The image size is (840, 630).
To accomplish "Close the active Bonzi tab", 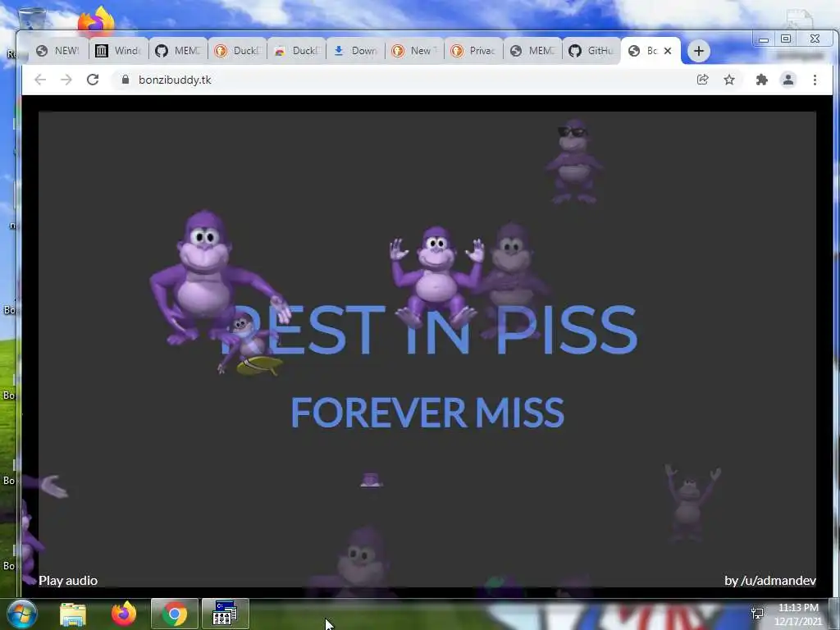I will pyautogui.click(x=668, y=51).
